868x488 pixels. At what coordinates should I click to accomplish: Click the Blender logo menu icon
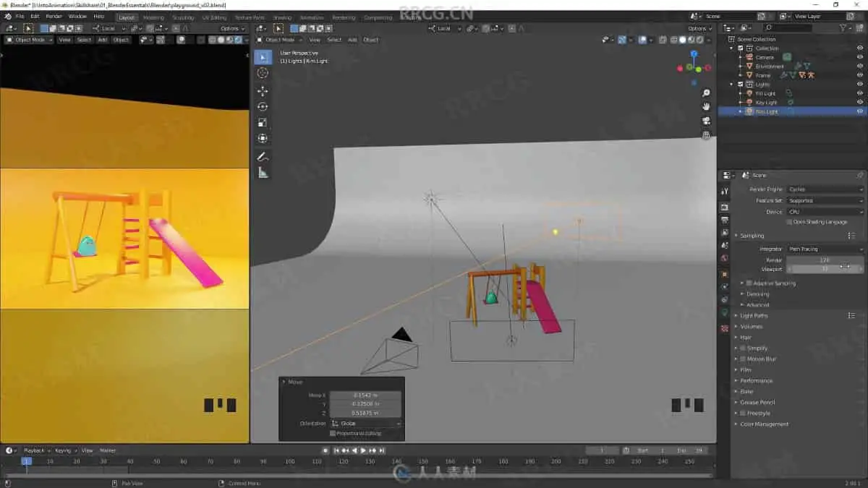pos(8,16)
